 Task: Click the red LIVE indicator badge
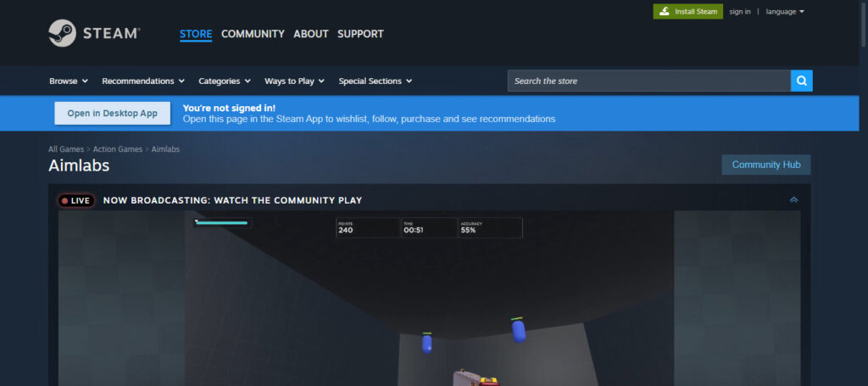tap(75, 200)
